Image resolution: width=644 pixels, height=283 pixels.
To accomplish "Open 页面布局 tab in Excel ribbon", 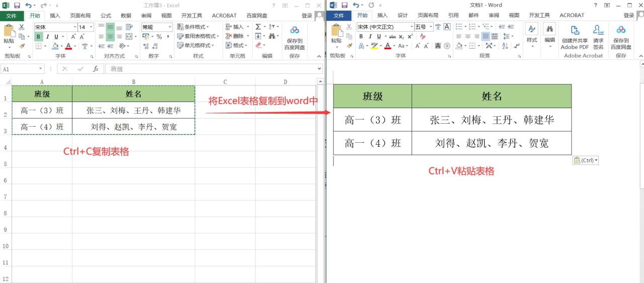I will (80, 16).
